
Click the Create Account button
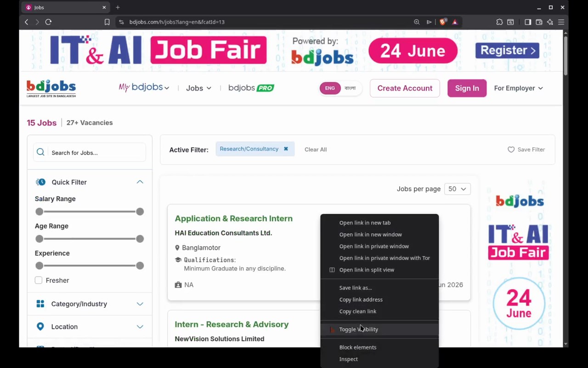405,88
